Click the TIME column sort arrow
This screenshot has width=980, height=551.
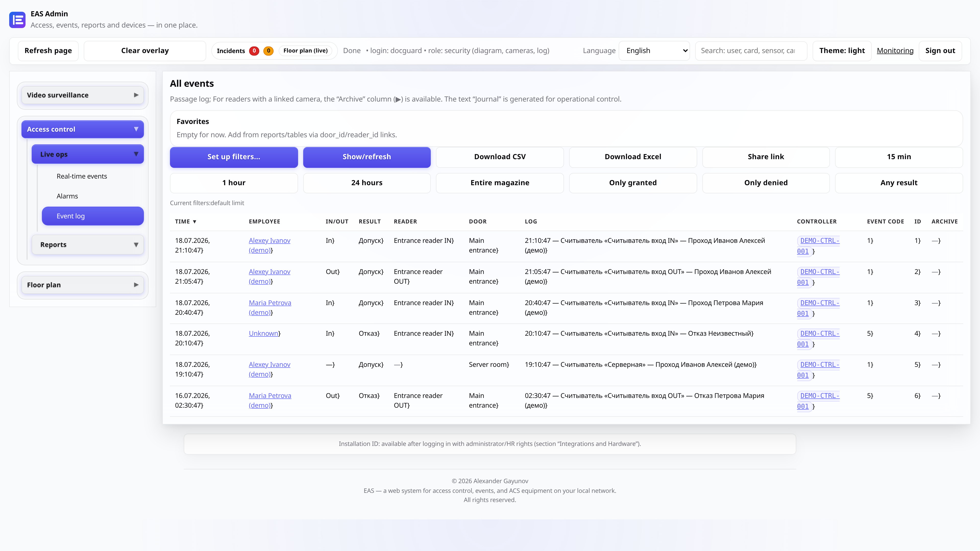pyautogui.click(x=194, y=222)
